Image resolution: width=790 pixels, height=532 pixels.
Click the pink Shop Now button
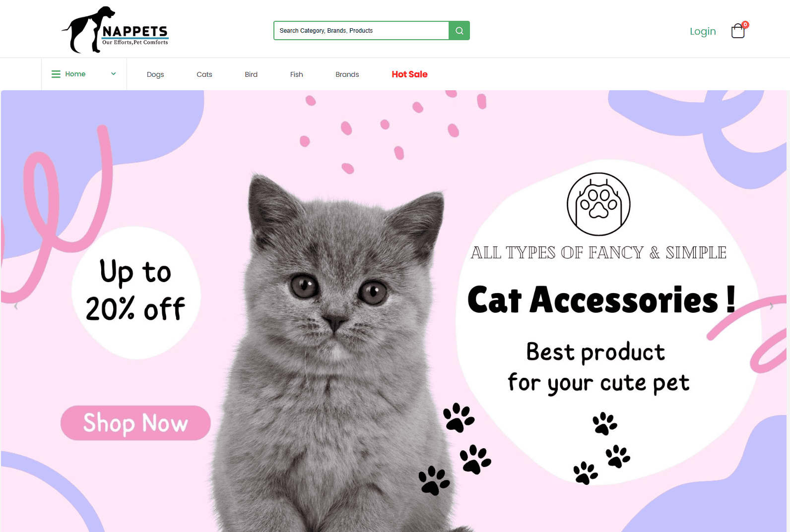pos(135,423)
